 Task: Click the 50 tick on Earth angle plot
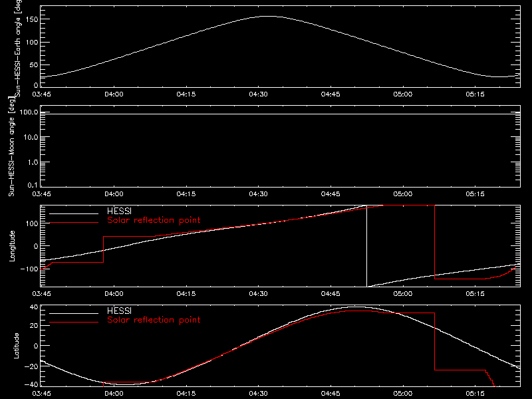[x=34, y=65]
